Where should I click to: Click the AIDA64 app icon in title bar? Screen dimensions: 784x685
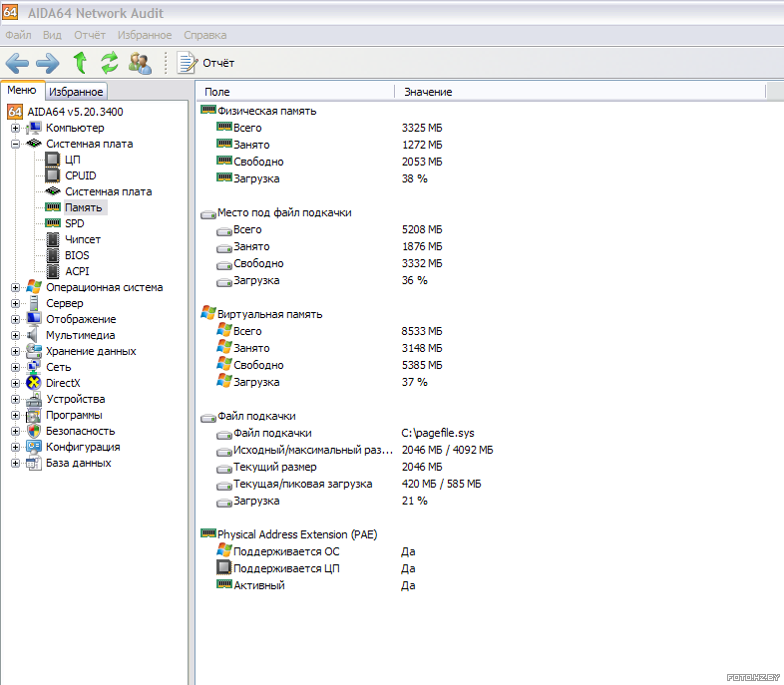pyautogui.click(x=10, y=12)
